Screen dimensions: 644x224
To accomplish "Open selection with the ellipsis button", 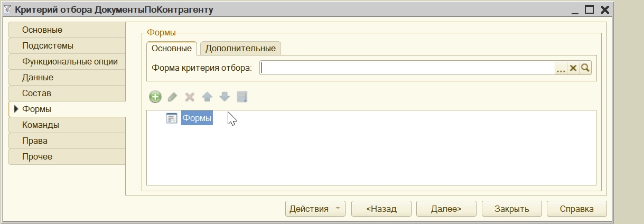I will [561, 68].
